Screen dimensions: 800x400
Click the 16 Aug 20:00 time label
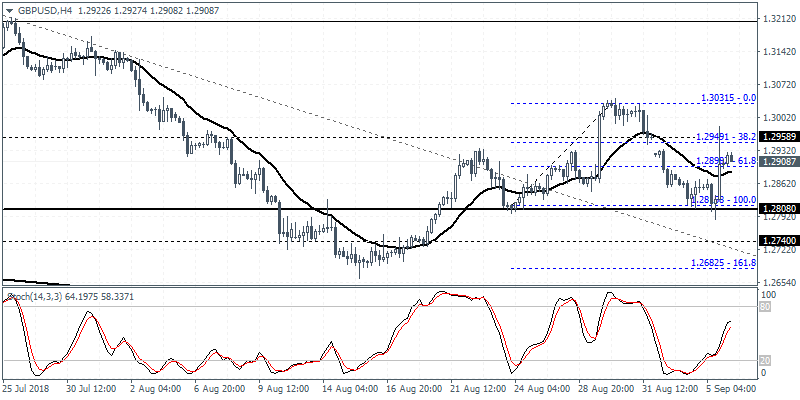coord(413,389)
